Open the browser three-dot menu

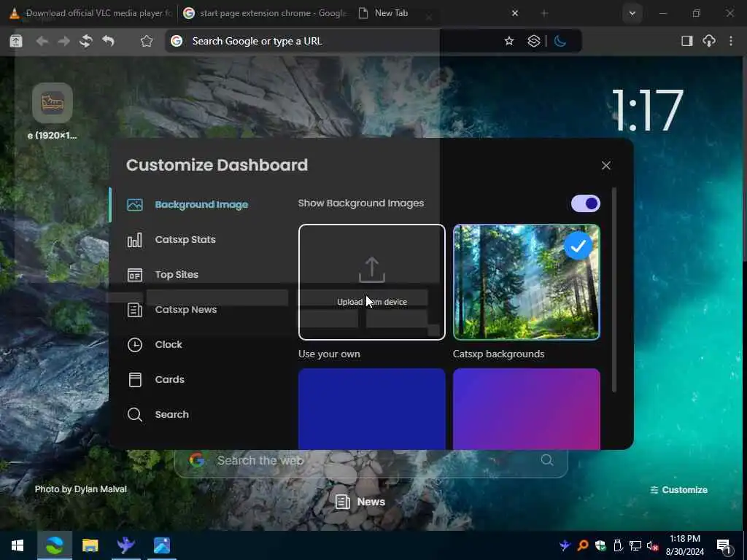pos(731,42)
